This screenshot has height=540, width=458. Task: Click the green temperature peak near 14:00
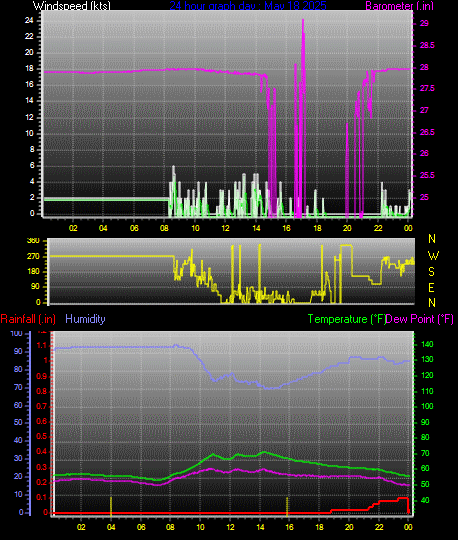coord(264,452)
